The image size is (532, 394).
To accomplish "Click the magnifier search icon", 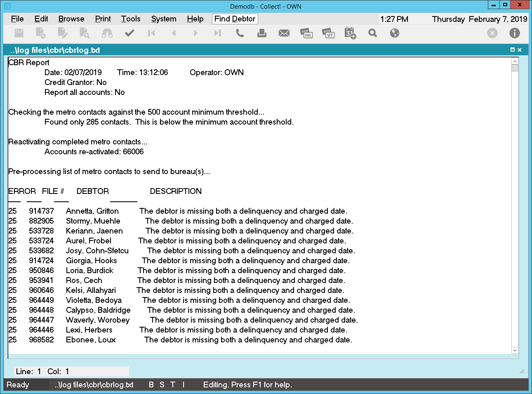I will (x=373, y=33).
